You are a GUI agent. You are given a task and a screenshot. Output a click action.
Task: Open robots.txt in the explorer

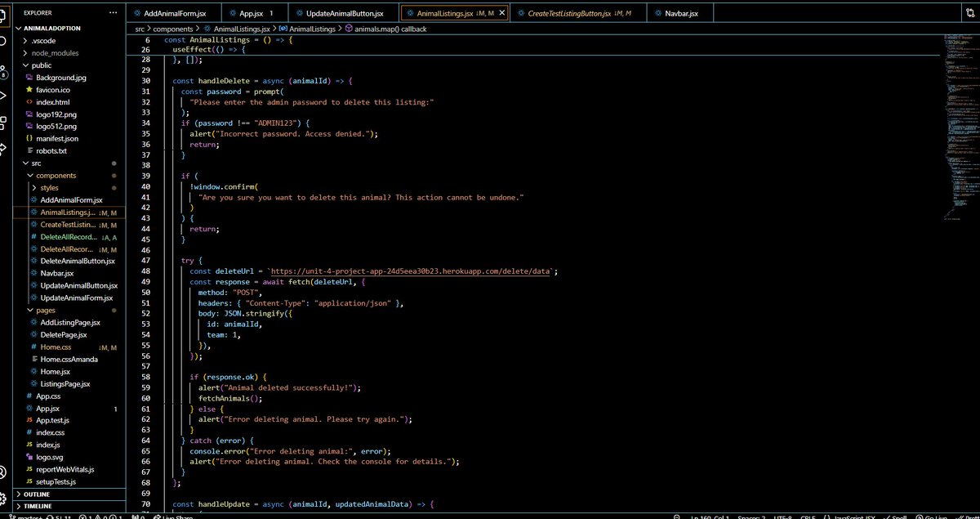pos(51,151)
